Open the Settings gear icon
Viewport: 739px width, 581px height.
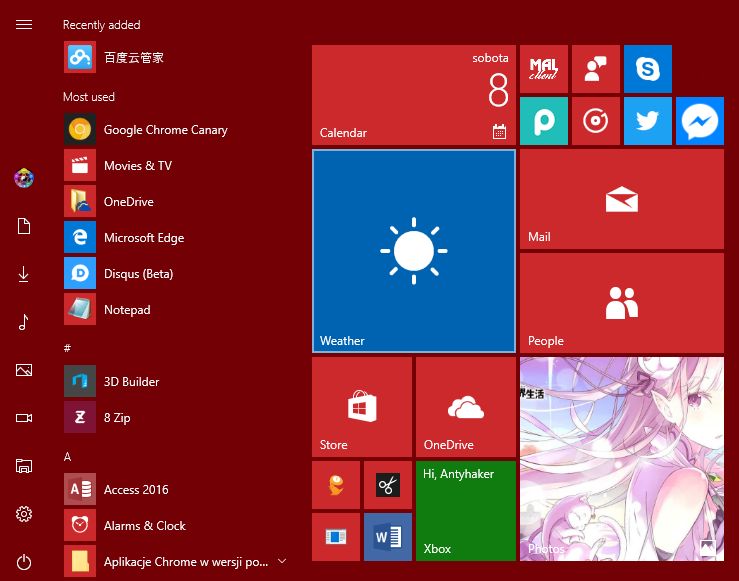pyautogui.click(x=24, y=514)
